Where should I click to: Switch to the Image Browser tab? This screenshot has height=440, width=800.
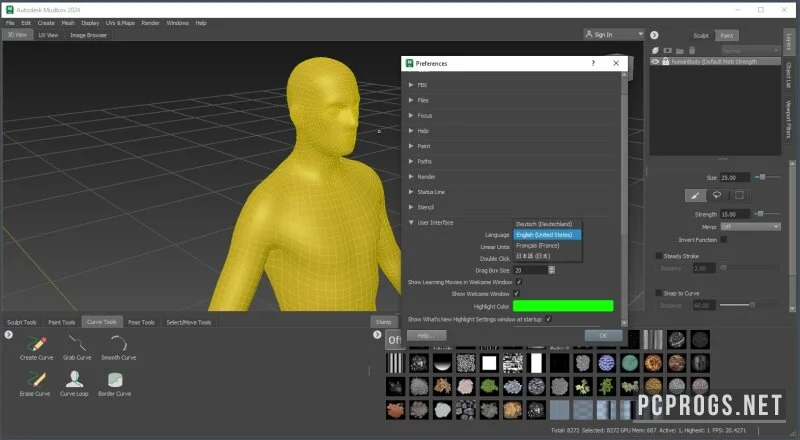point(88,35)
